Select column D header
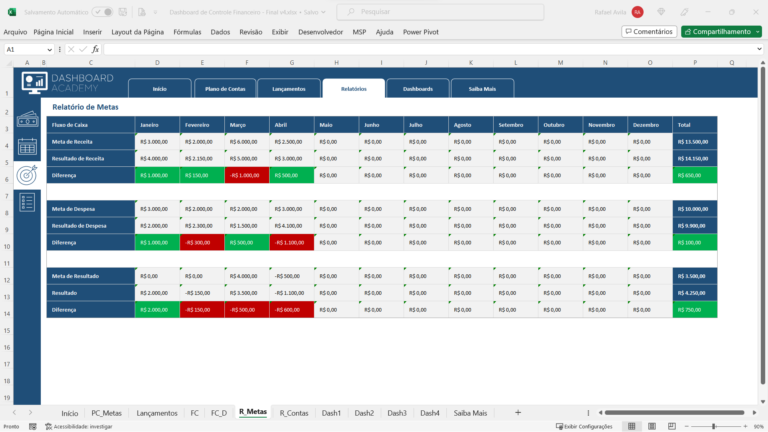Screen dimensions: 768x432 [157, 63]
